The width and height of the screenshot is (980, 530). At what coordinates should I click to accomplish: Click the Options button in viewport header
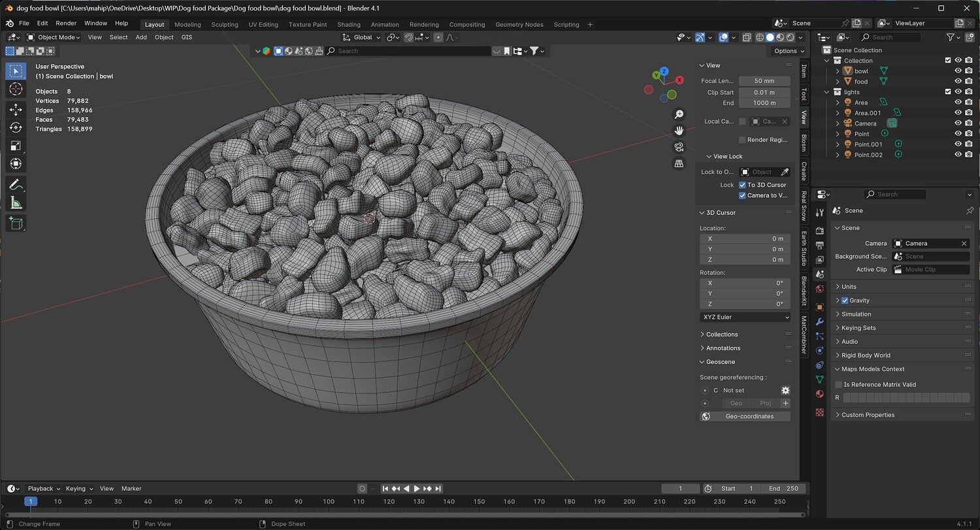click(x=789, y=51)
